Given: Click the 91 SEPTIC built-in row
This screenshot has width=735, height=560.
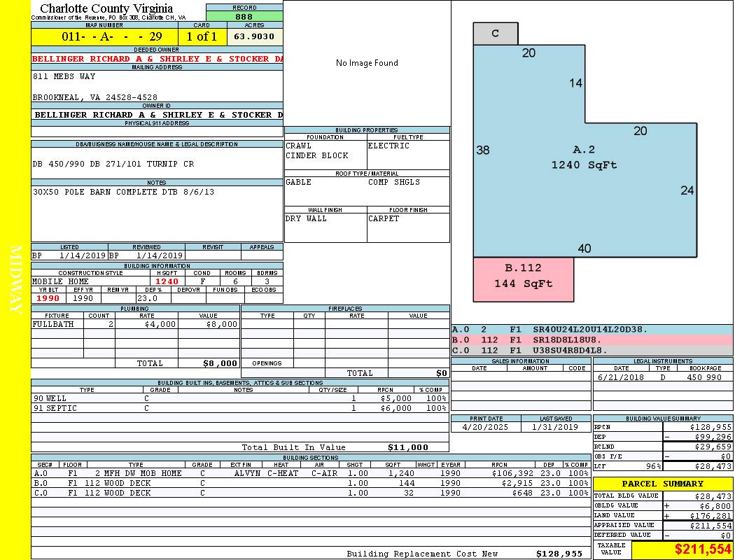Looking at the screenshot, I should [x=238, y=408].
